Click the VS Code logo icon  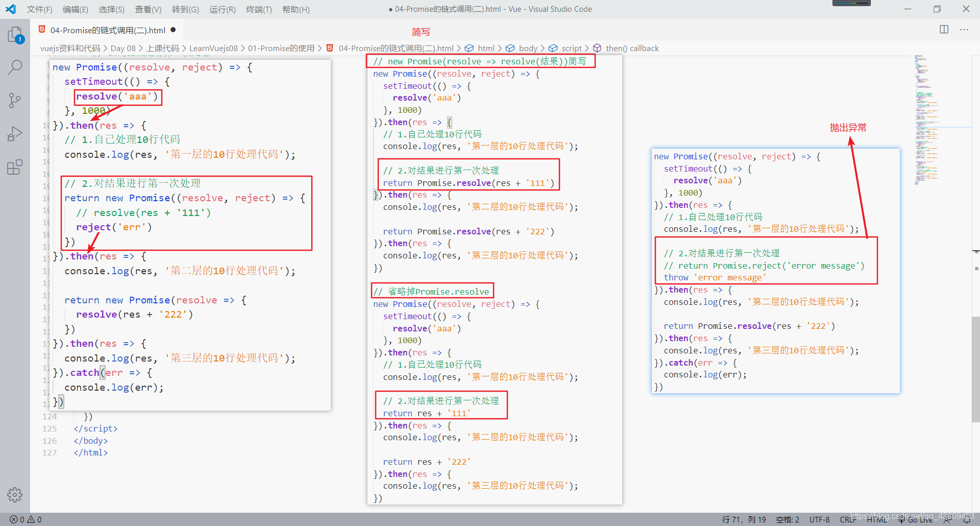click(11, 9)
